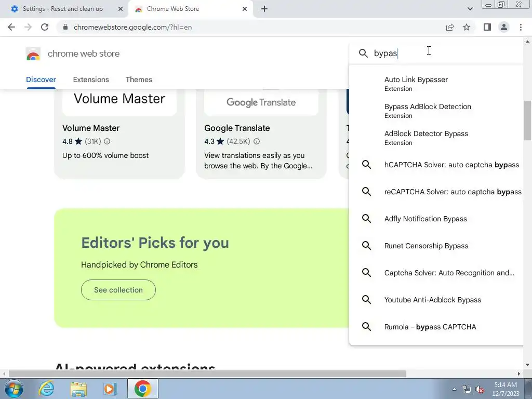Viewport: 532px width, 399px height.
Task: Open the profile avatar icon
Action: coord(504,27)
